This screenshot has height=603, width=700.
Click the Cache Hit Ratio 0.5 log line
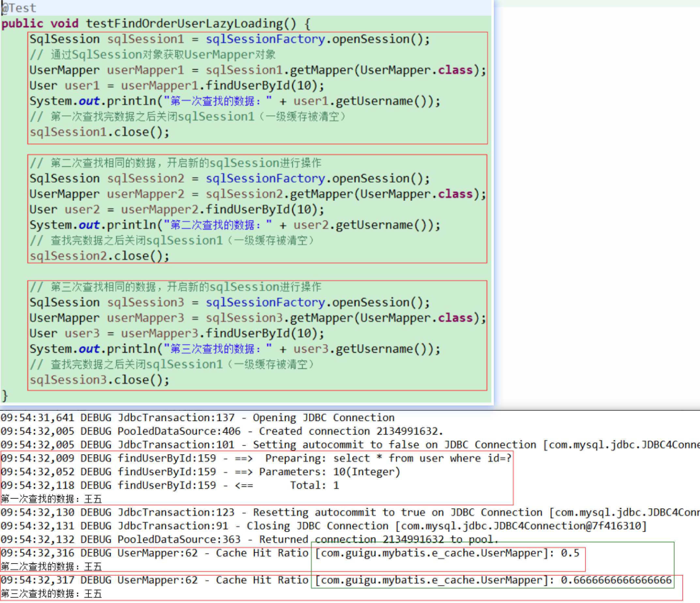coord(290,553)
